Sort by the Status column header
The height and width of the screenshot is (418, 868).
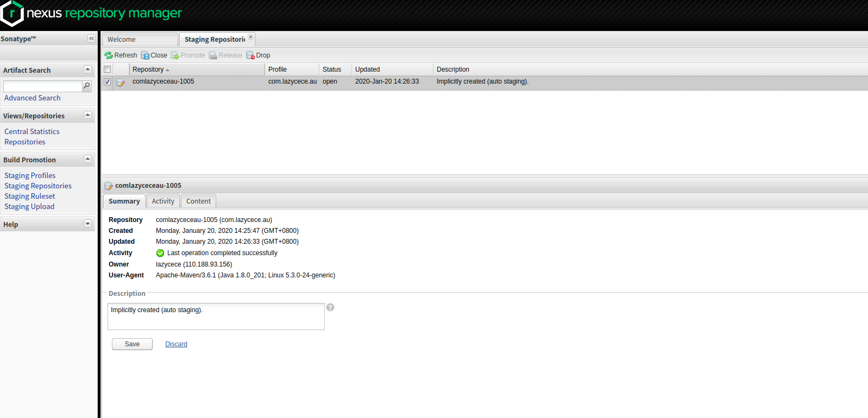point(336,69)
